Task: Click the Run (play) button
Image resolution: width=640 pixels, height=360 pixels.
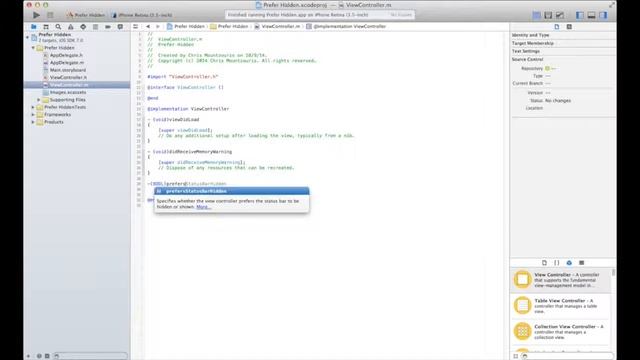Action: tap(36, 15)
